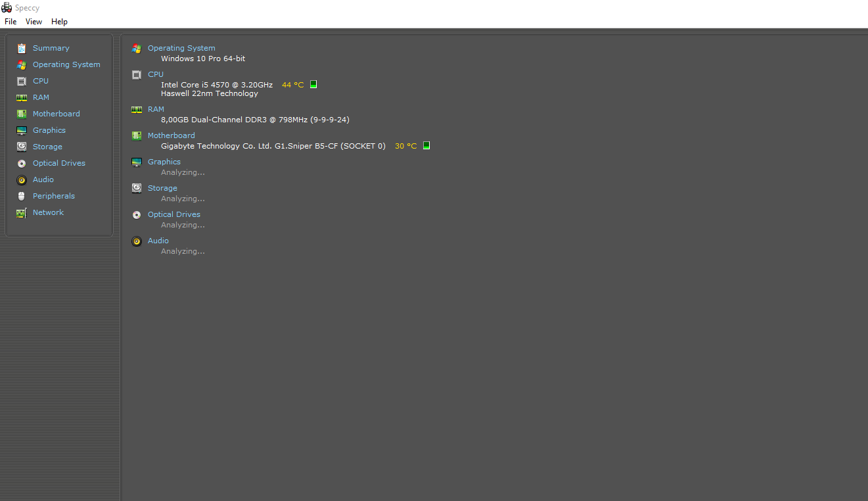Screen dimensions: 868x501
Task: View Network section from sidebar
Action: [48, 212]
